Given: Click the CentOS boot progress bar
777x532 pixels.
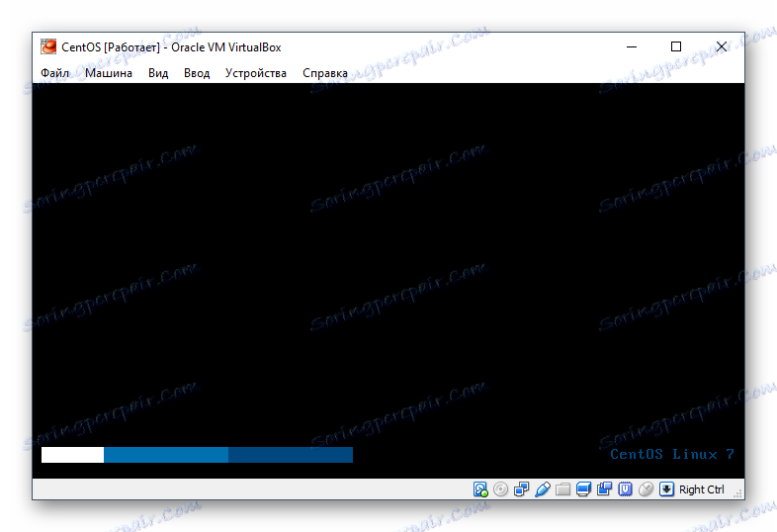Looking at the screenshot, I should pos(197,455).
